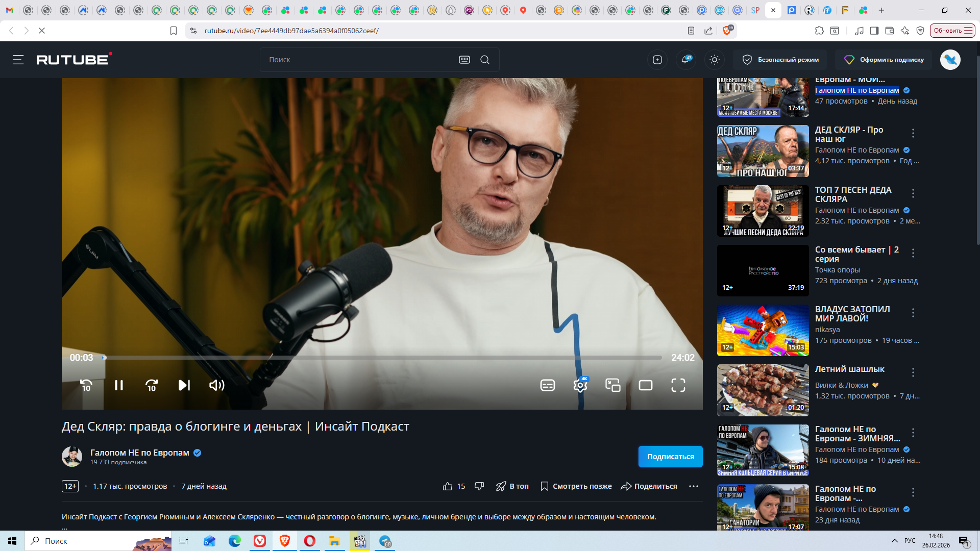Dislike the video
Screen dimensions: 980x551
[x=479, y=486]
